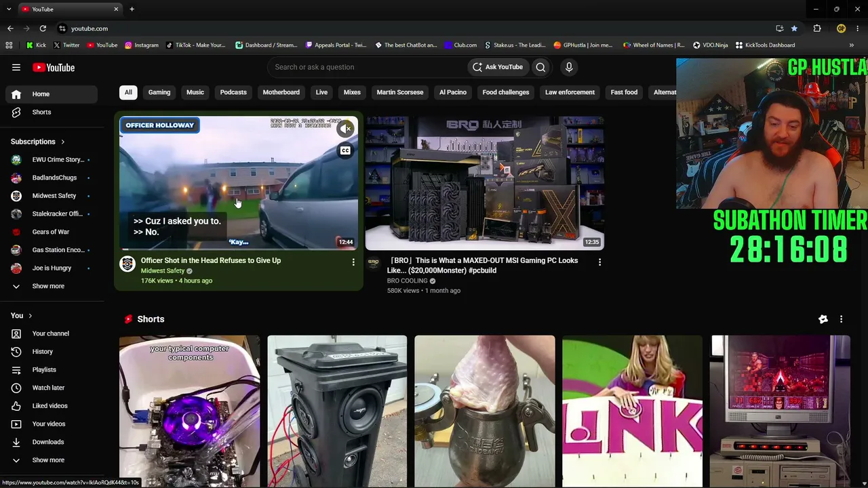Open Watch later list
This screenshot has height=488, width=868.
(x=52, y=388)
